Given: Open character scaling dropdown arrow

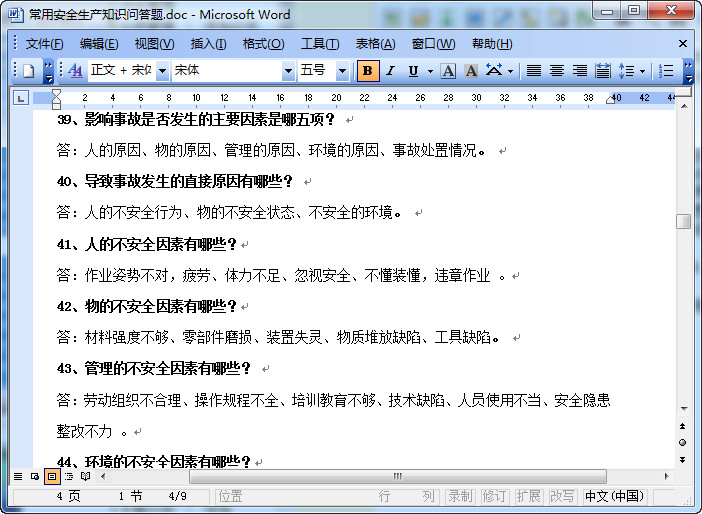Looking at the screenshot, I should 510,71.
